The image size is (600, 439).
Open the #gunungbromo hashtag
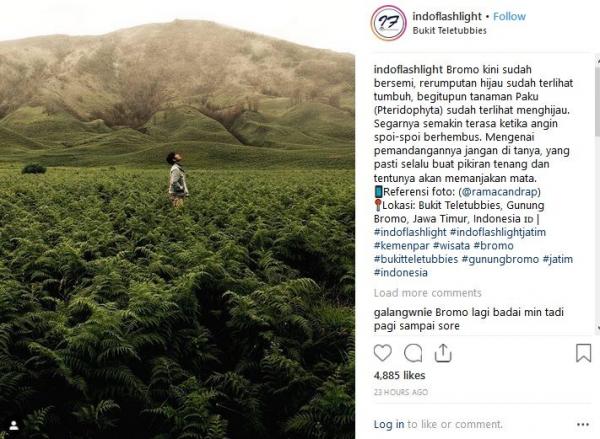tap(500, 259)
